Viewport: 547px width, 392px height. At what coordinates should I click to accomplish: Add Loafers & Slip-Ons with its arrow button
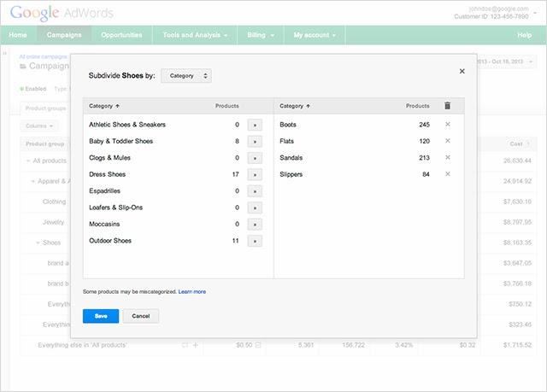255,208
